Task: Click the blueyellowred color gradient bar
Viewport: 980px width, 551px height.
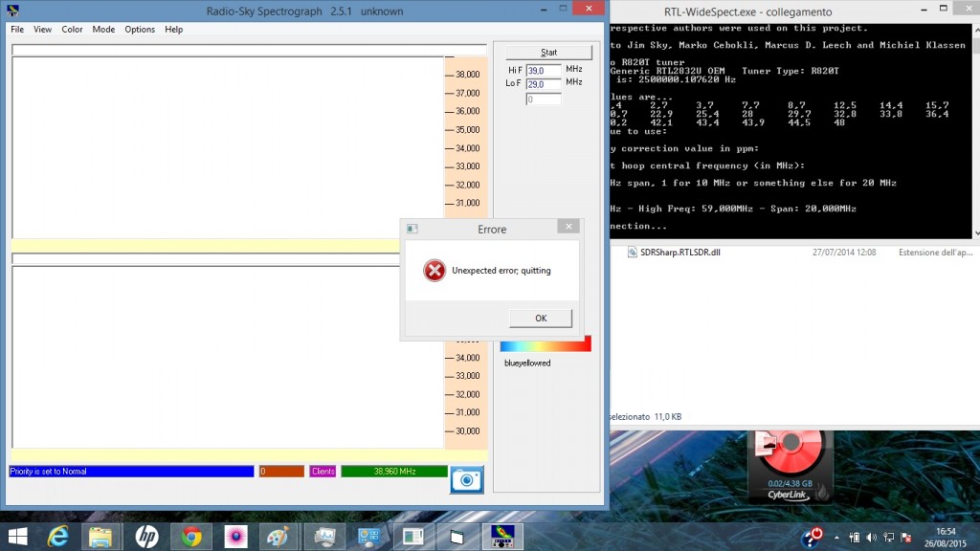Action: point(545,344)
